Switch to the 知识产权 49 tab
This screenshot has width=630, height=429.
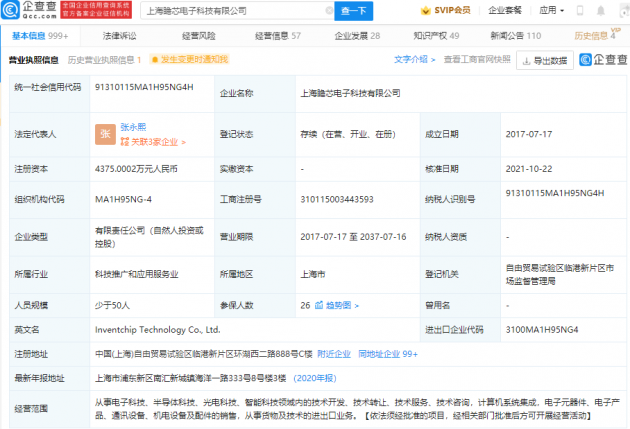click(436, 36)
